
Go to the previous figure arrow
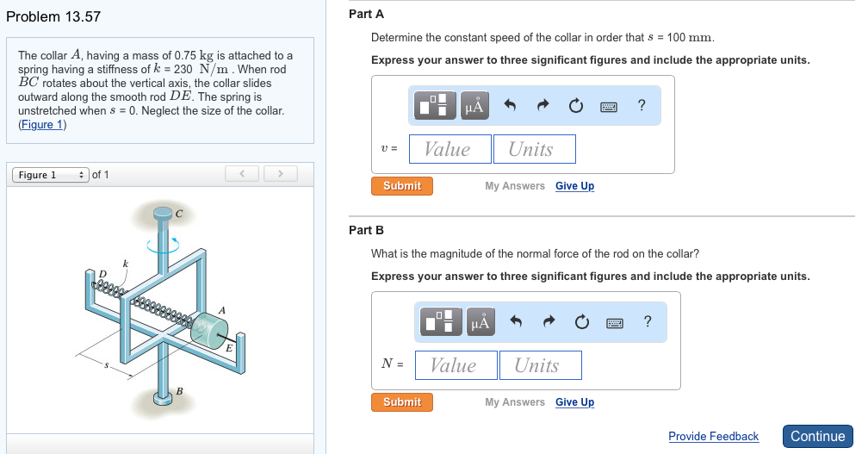click(x=243, y=175)
